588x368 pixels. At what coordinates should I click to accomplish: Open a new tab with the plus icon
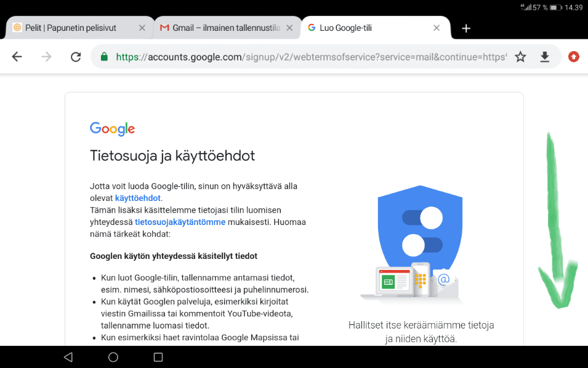point(465,28)
